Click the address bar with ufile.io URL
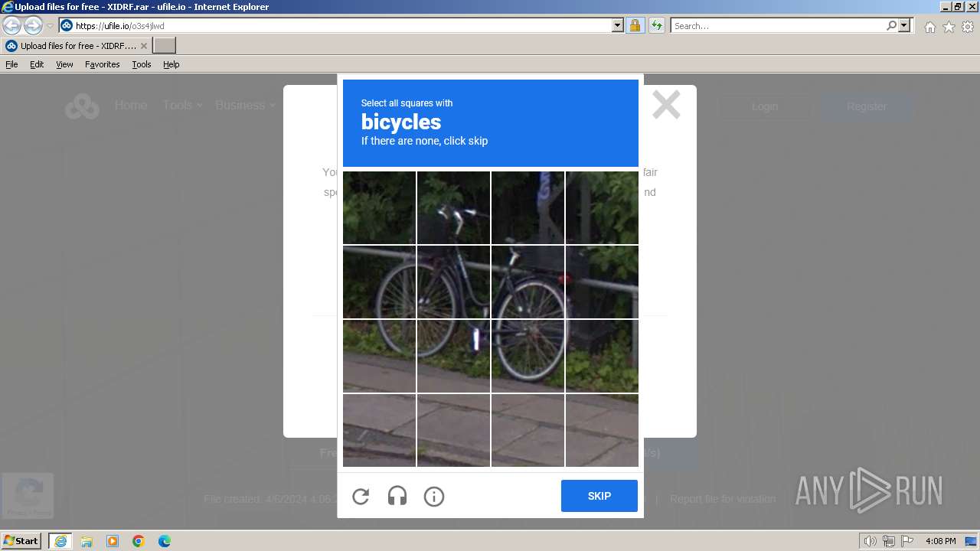 (x=335, y=26)
